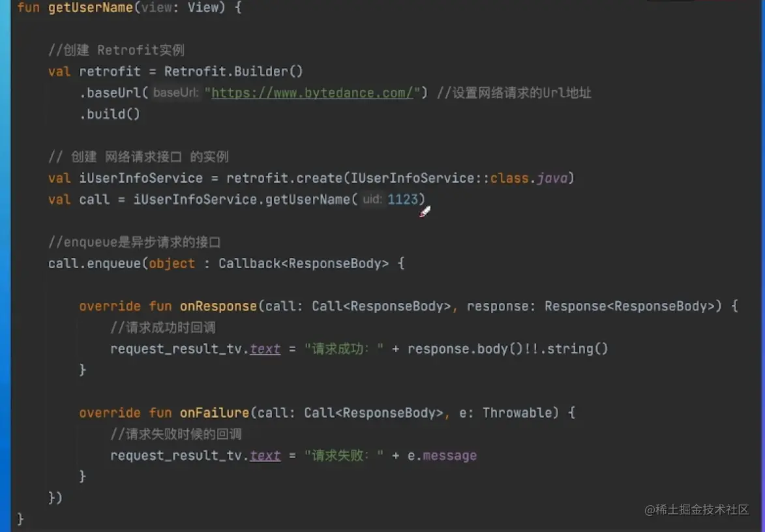Click 'call.enqueue' method text
765x532 pixels.
(94, 263)
